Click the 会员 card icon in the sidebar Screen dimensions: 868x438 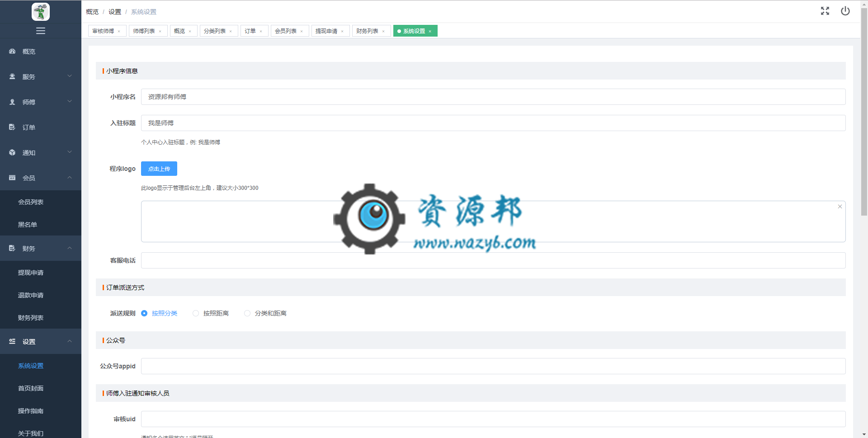(x=12, y=178)
